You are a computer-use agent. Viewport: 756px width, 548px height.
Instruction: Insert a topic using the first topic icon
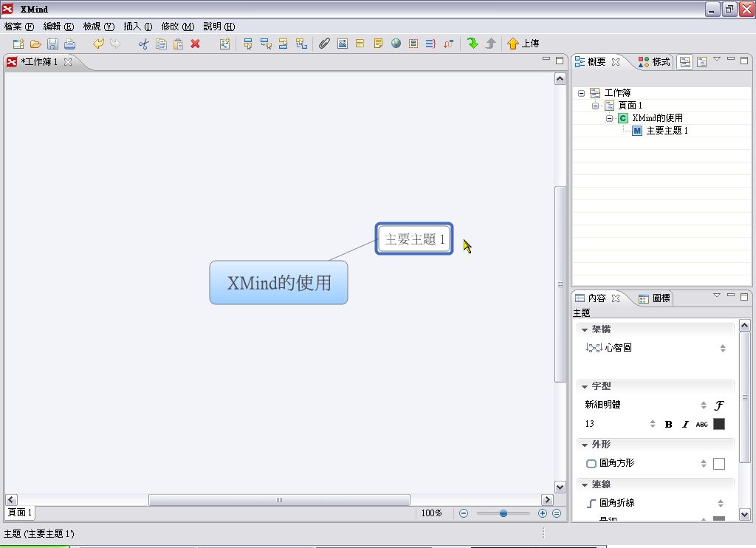[x=248, y=44]
